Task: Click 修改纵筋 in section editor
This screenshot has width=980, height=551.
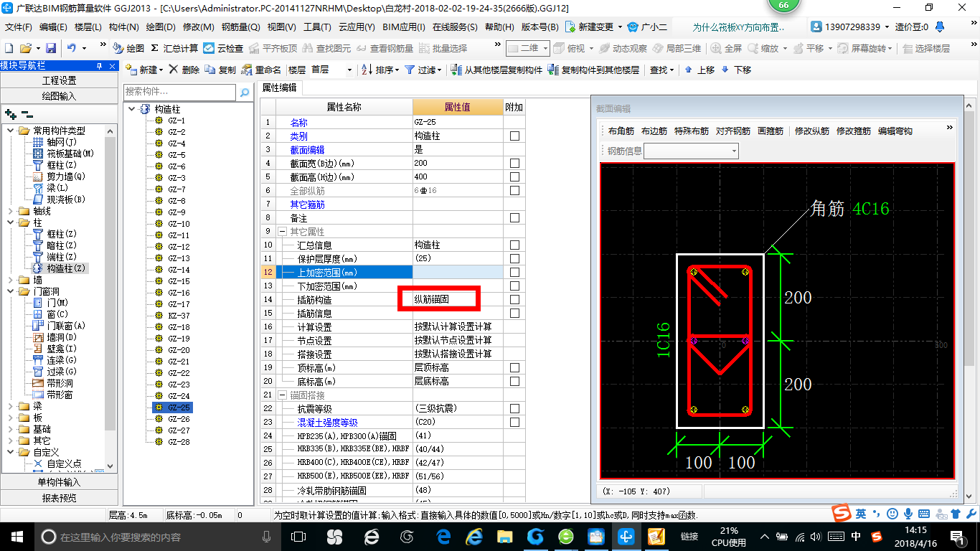Action: coord(812,131)
